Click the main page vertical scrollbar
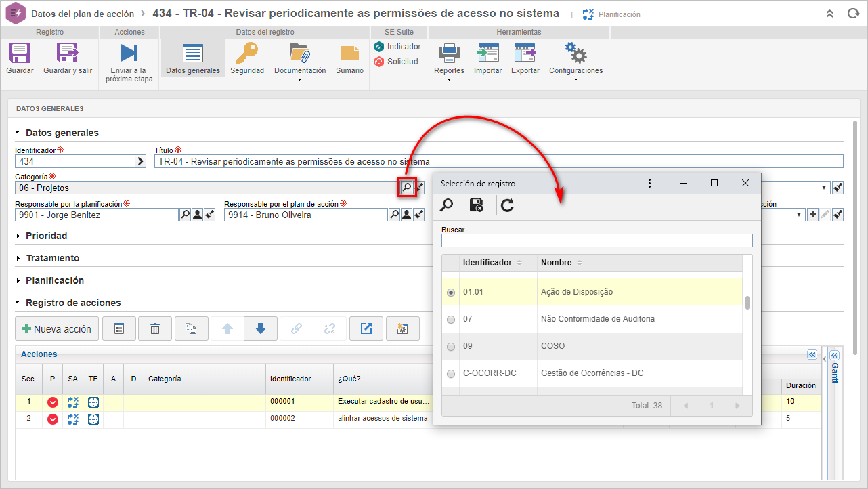This screenshot has height=489, width=868. 856,237
